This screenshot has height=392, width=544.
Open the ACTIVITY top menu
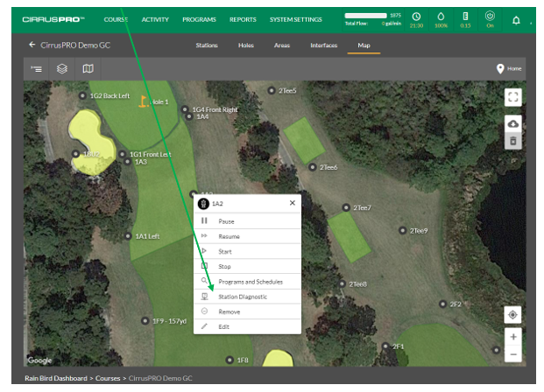pyautogui.click(x=155, y=20)
